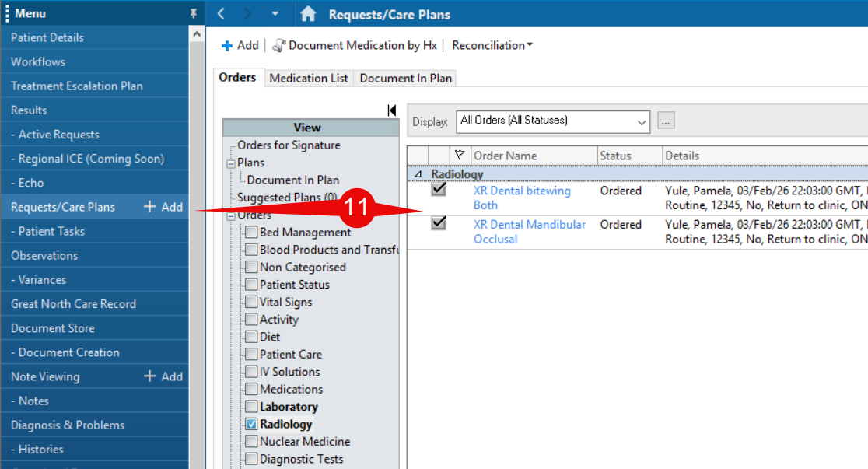
Task: Switch to the Medication List tab
Action: 309,79
